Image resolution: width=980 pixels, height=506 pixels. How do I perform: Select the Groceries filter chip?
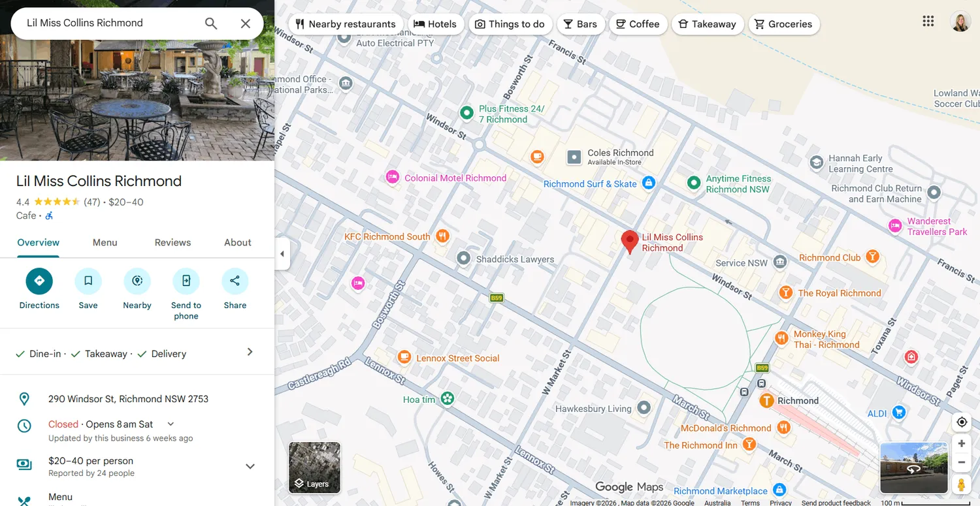[784, 24]
